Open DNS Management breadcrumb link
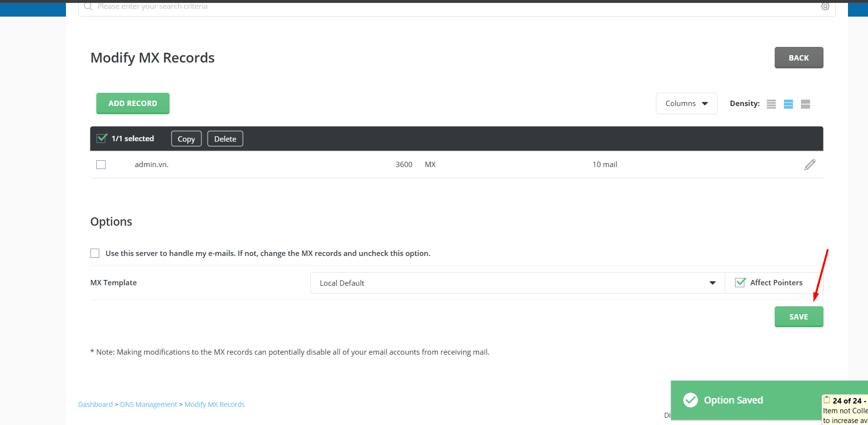The height and width of the screenshot is (425, 868). point(149,404)
